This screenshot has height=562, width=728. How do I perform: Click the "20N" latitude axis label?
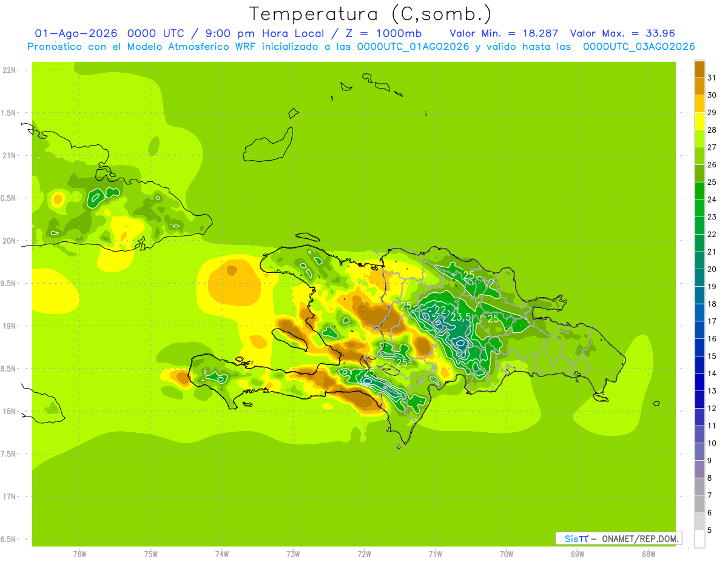[x=9, y=241]
